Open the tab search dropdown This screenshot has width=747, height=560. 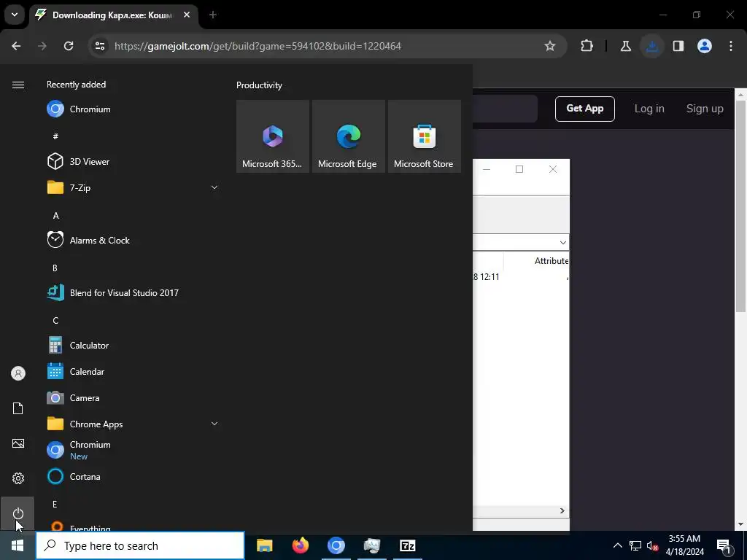15,15
